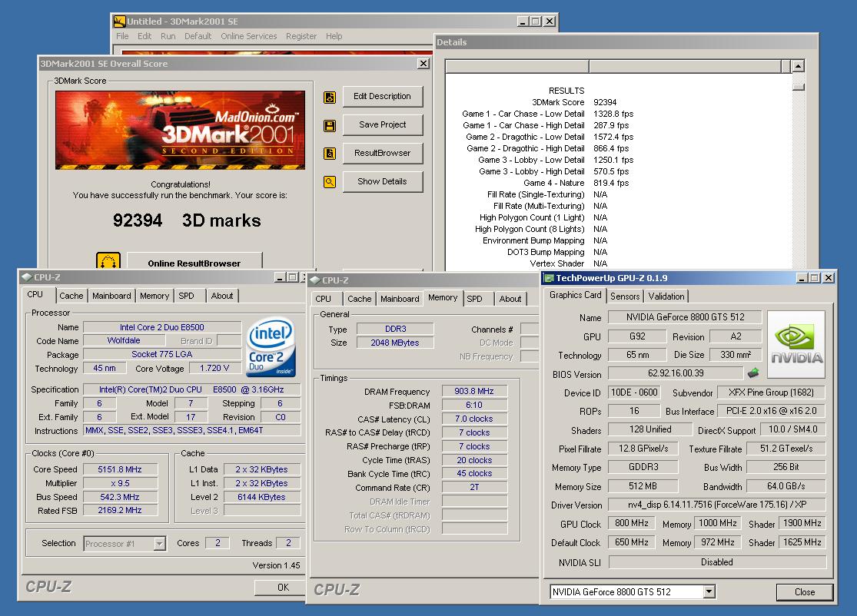
Task: Click the NVIDIA logo in GPU-Z
Action: pyautogui.click(x=796, y=344)
